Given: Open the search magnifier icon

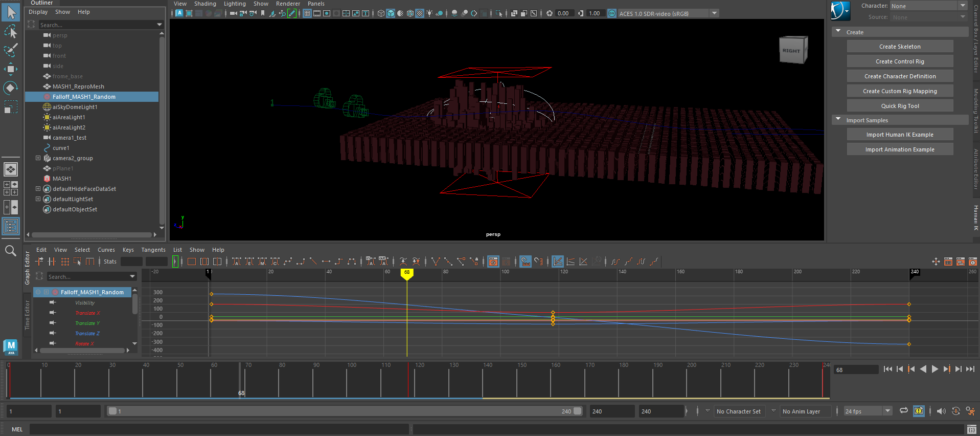Looking at the screenshot, I should pyautogui.click(x=10, y=250).
